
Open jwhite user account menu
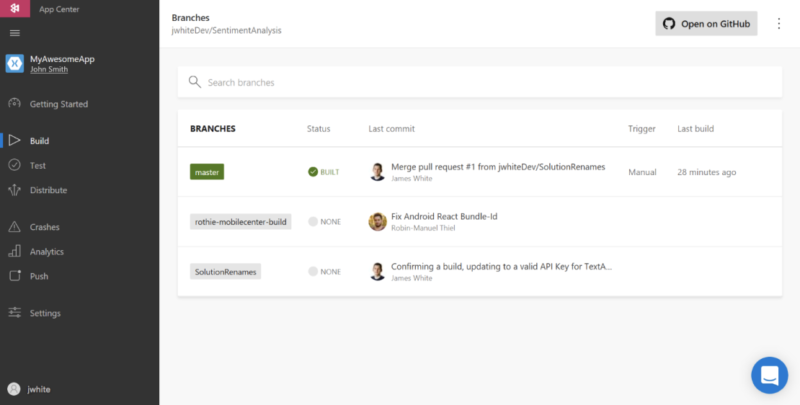pos(30,389)
